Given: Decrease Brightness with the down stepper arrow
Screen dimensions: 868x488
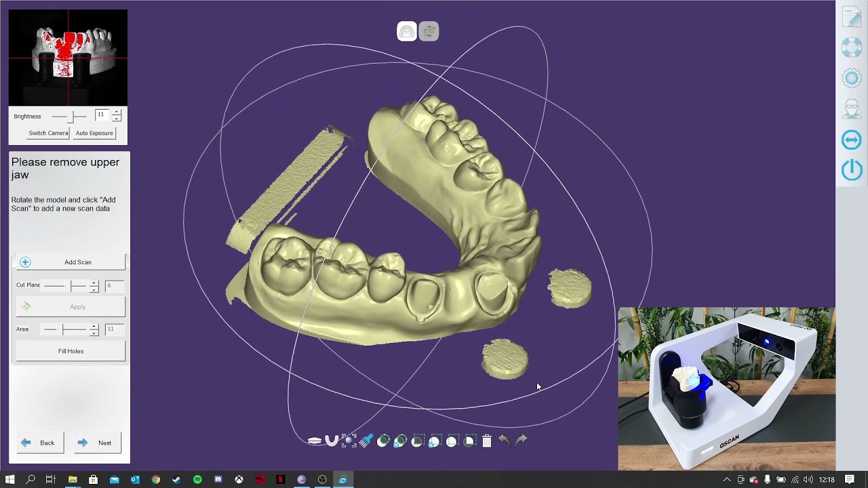Looking at the screenshot, I should 117,119.
